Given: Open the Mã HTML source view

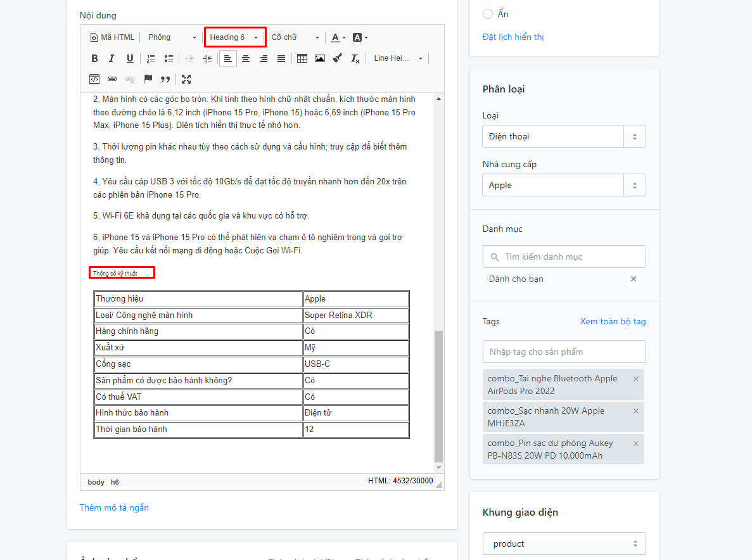Looking at the screenshot, I should pos(112,37).
